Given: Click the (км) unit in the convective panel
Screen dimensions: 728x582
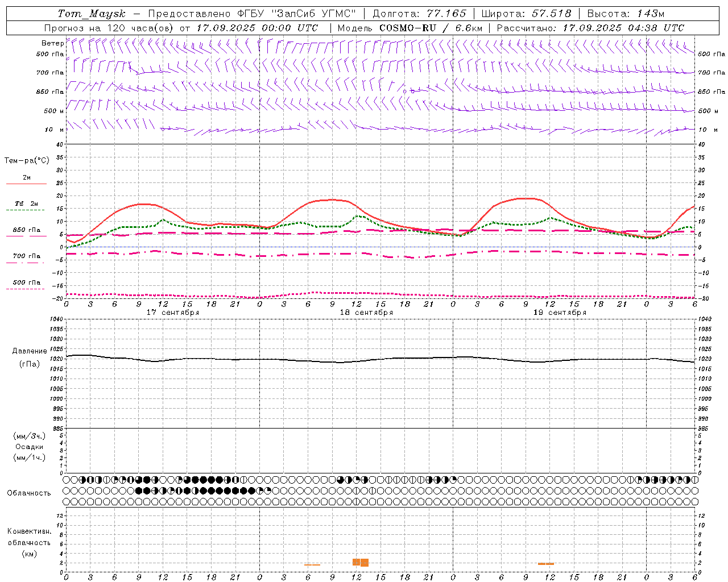Looking at the screenshot, I should (x=30, y=553).
